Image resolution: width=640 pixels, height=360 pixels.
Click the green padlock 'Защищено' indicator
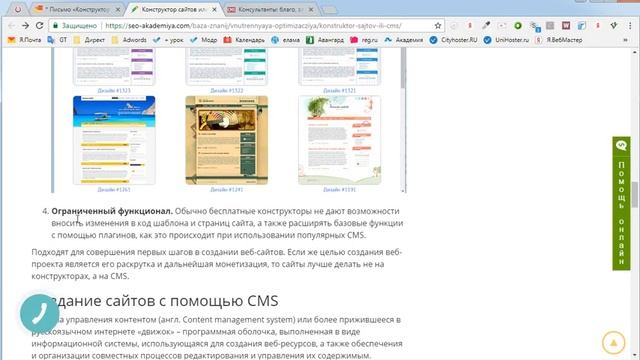pyautogui.click(x=75, y=26)
